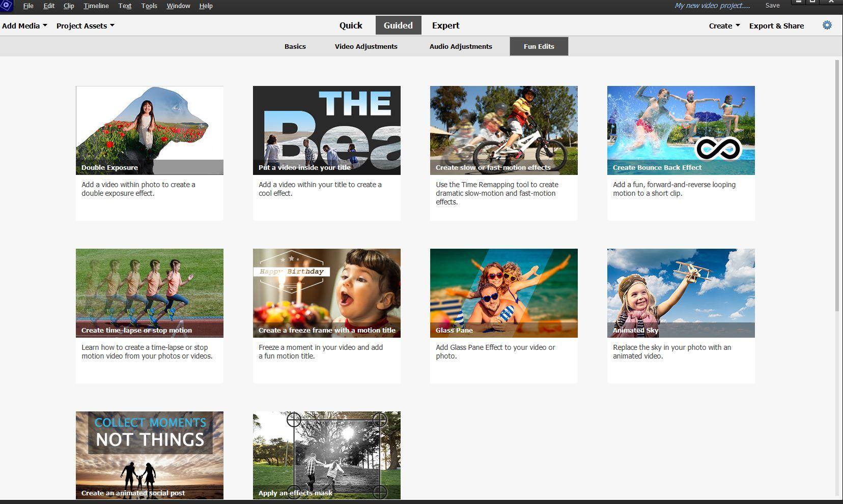Choose the Animated Sky guided edit
Image resolution: width=843 pixels, height=504 pixels.
tap(681, 293)
